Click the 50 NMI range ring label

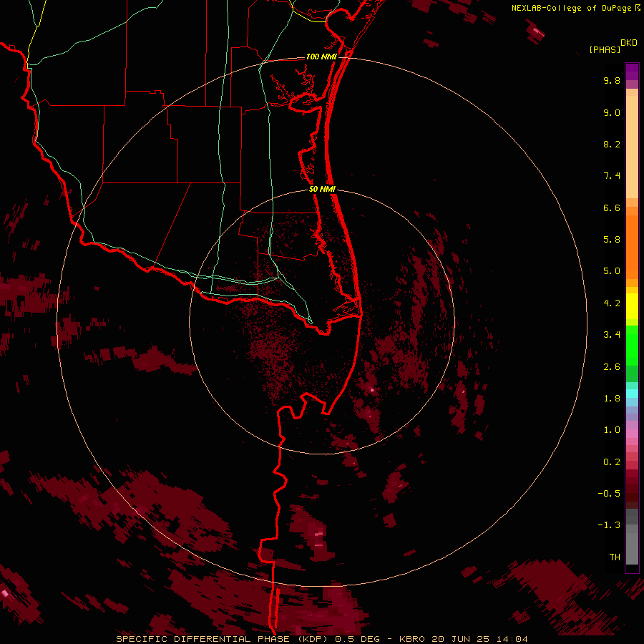coord(322,189)
